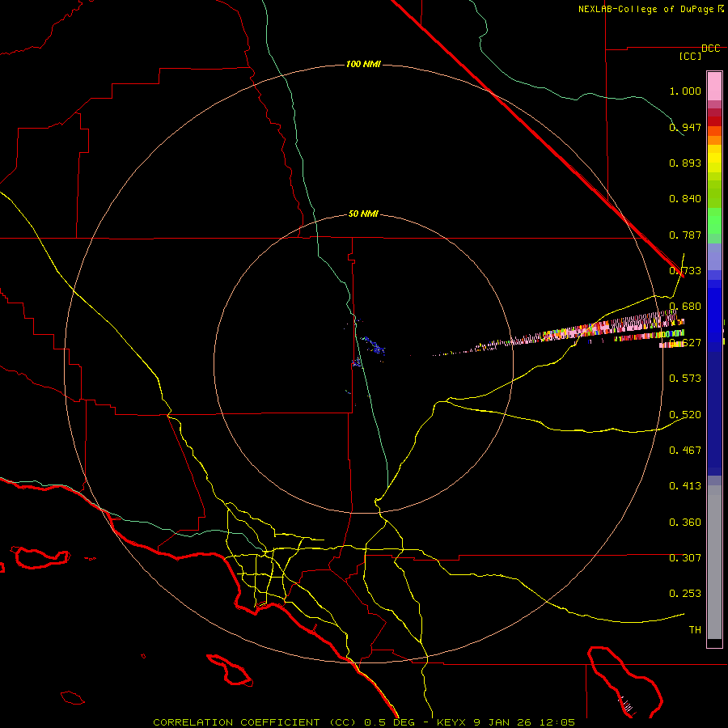Click the [CC] legend title
The width and height of the screenshot is (728, 728).
pyautogui.click(x=691, y=56)
